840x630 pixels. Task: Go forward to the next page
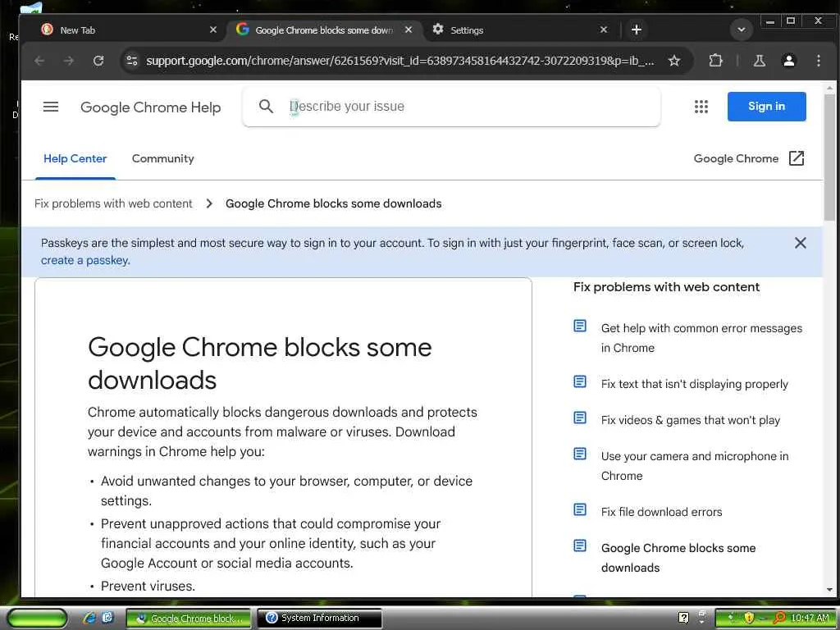(x=69, y=61)
